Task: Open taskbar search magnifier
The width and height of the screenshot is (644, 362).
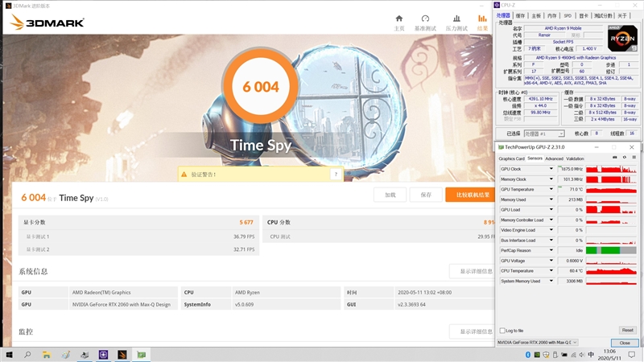Action: coord(27,355)
